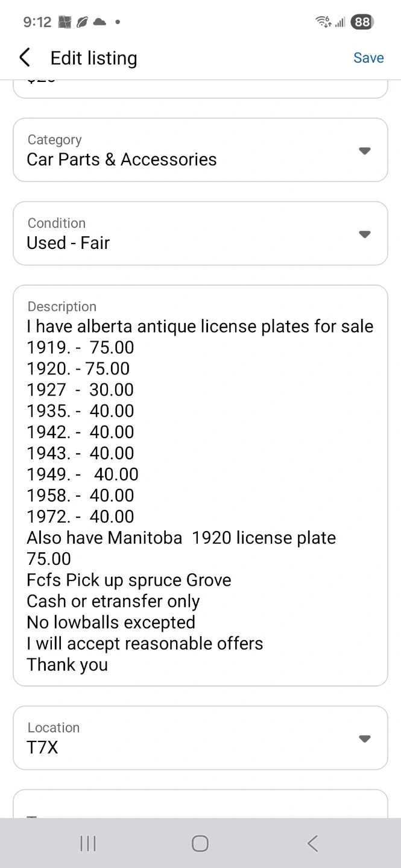Tap the battery level indicator showing 88
The image size is (401, 868).
point(362,22)
